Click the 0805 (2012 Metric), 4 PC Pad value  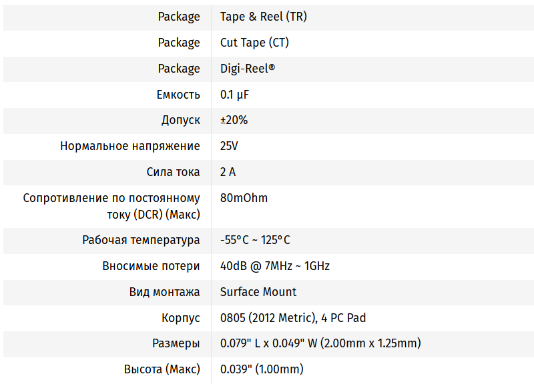[293, 318]
